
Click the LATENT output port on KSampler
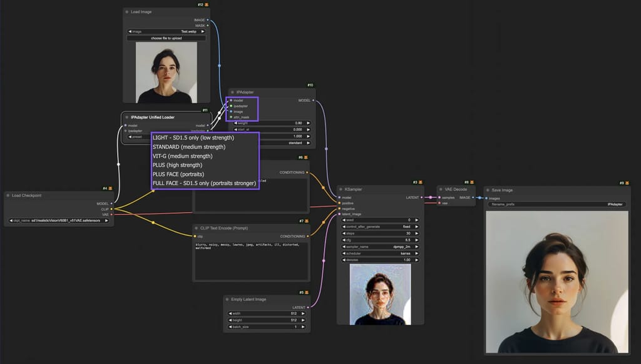point(421,197)
